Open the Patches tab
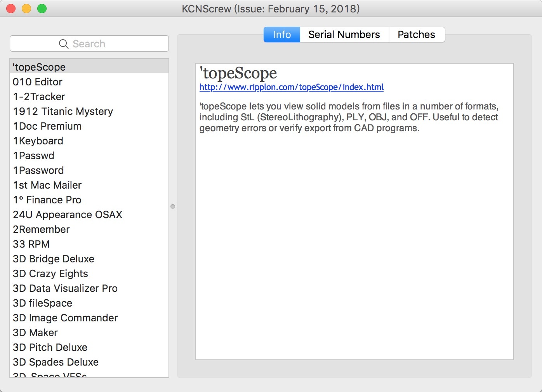 pos(416,35)
